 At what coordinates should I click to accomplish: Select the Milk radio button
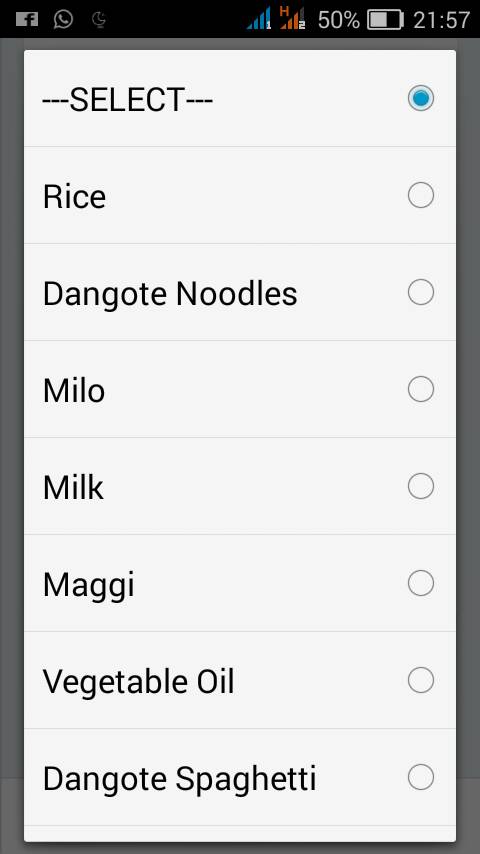pyautogui.click(x=421, y=486)
